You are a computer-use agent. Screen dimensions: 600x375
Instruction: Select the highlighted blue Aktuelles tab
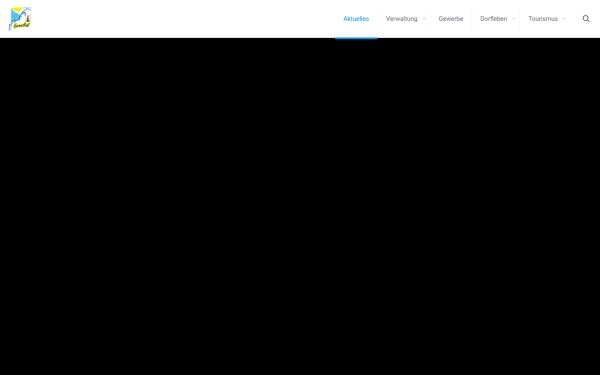point(356,19)
